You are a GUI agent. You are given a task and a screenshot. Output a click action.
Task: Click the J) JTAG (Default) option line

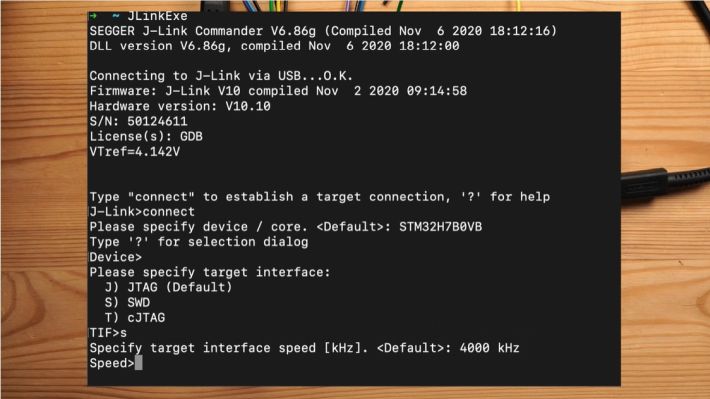168,287
